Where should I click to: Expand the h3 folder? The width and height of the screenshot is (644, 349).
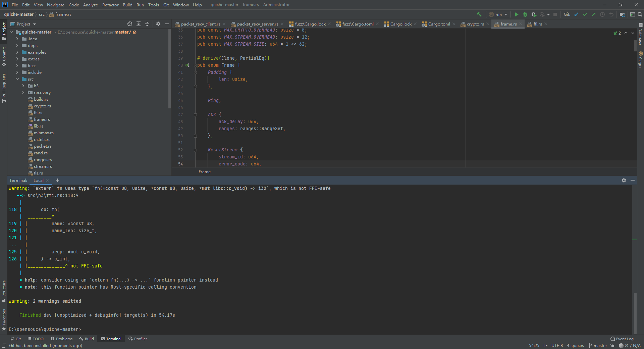[x=23, y=86]
